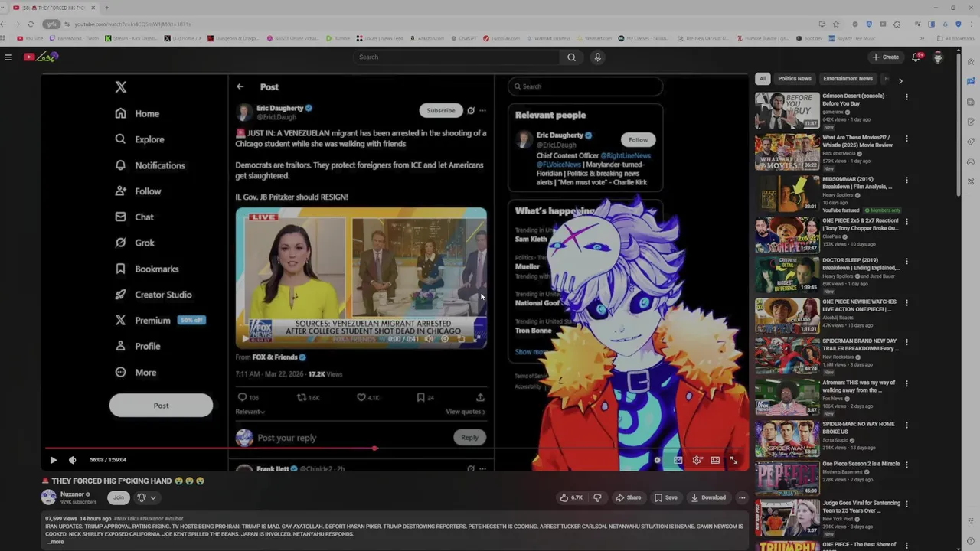Screen dimensions: 980x551
Task: Like the video with 6.7K thumbs up
Action: click(x=571, y=497)
